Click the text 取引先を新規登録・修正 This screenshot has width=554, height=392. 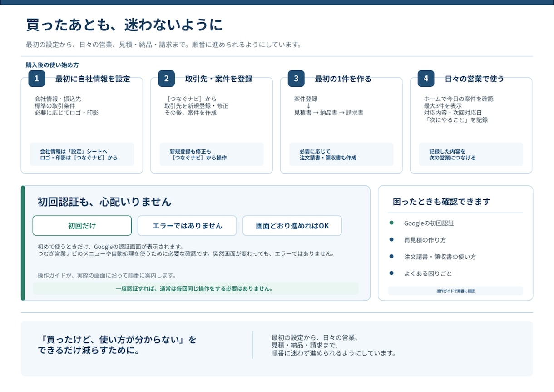[x=196, y=106]
